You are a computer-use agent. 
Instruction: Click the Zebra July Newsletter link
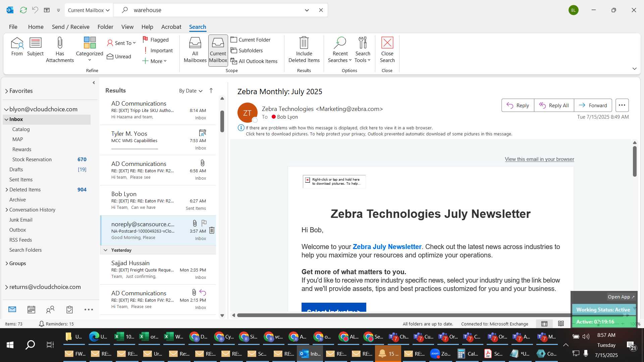(387, 247)
